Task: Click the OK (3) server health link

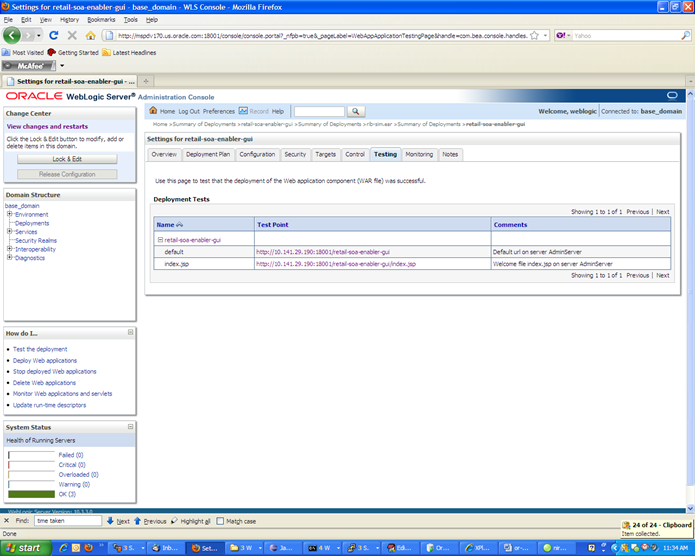Action: tap(67, 494)
